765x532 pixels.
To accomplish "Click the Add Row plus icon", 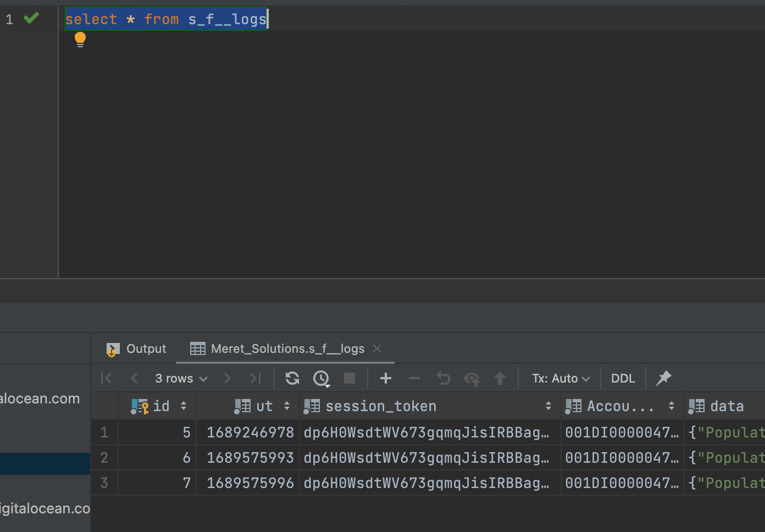I will pos(386,378).
